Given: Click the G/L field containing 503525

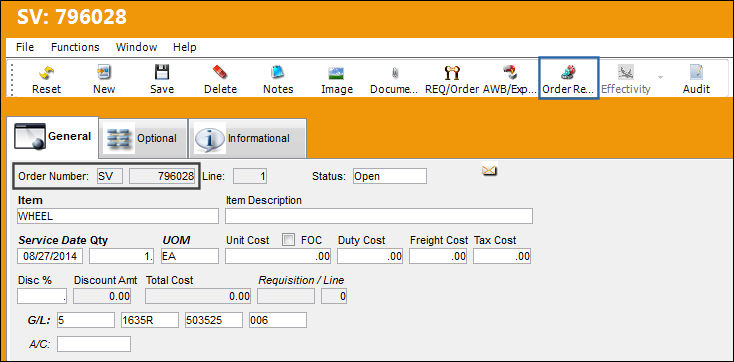Looking at the screenshot, I should (x=214, y=320).
